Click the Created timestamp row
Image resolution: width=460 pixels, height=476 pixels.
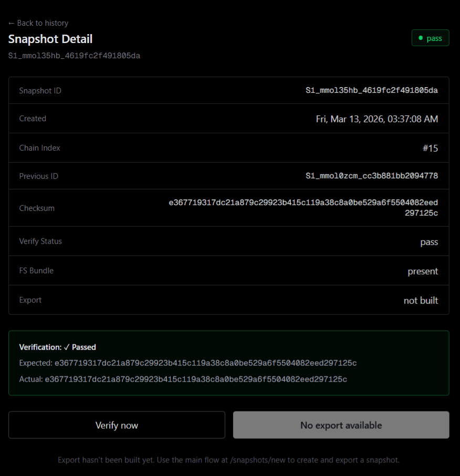377,119
